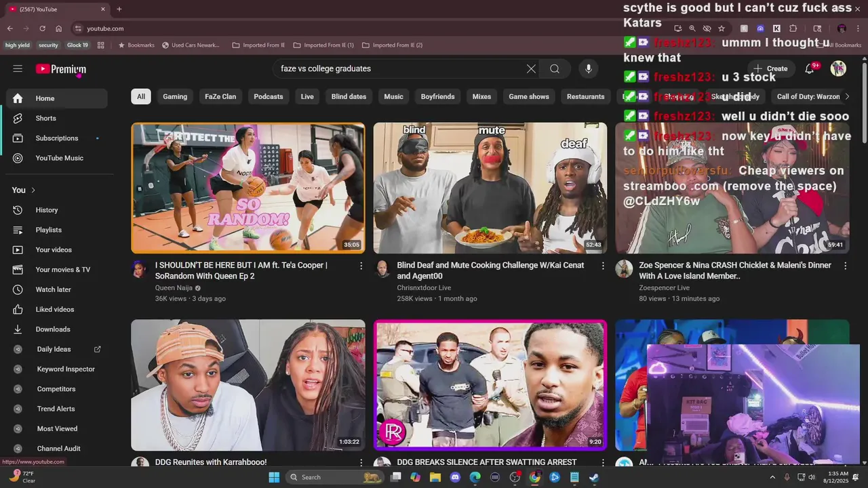Screen dimensions: 868x488
Task: Select the Boyfriends filter chip
Action: point(437,96)
